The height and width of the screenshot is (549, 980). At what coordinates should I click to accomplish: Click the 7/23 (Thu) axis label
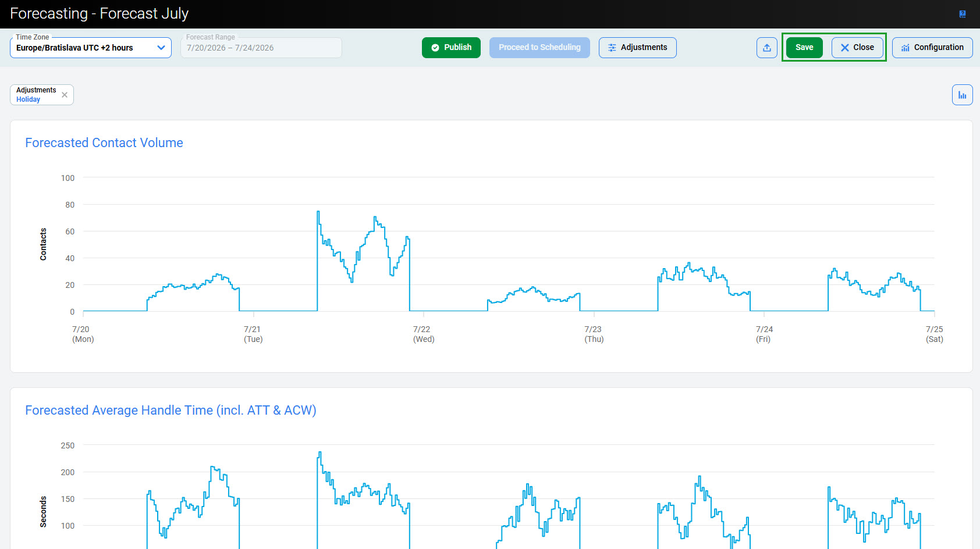coord(594,334)
